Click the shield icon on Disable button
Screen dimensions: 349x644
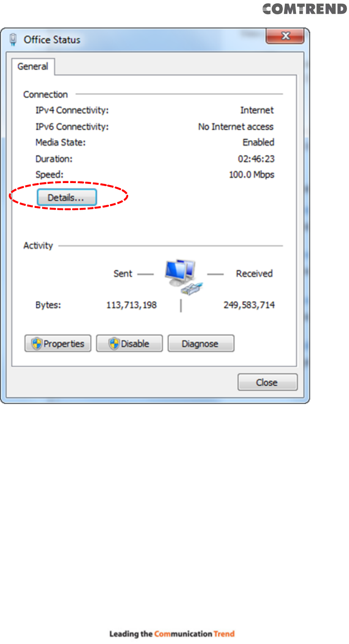pos(114,344)
